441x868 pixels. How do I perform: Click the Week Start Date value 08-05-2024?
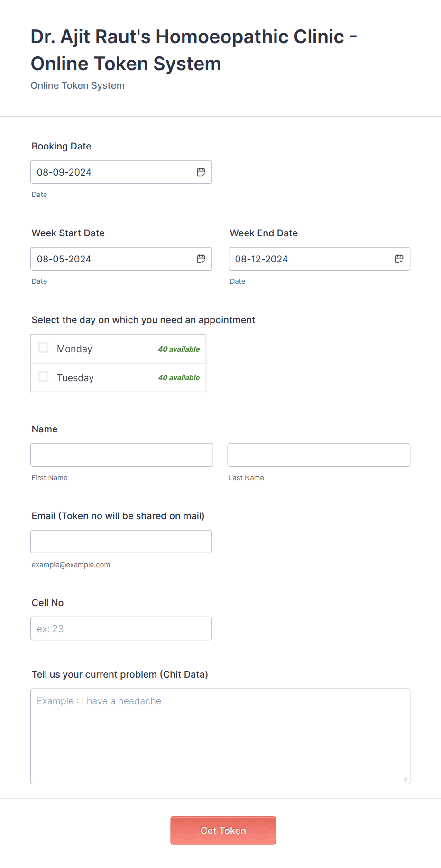[64, 259]
